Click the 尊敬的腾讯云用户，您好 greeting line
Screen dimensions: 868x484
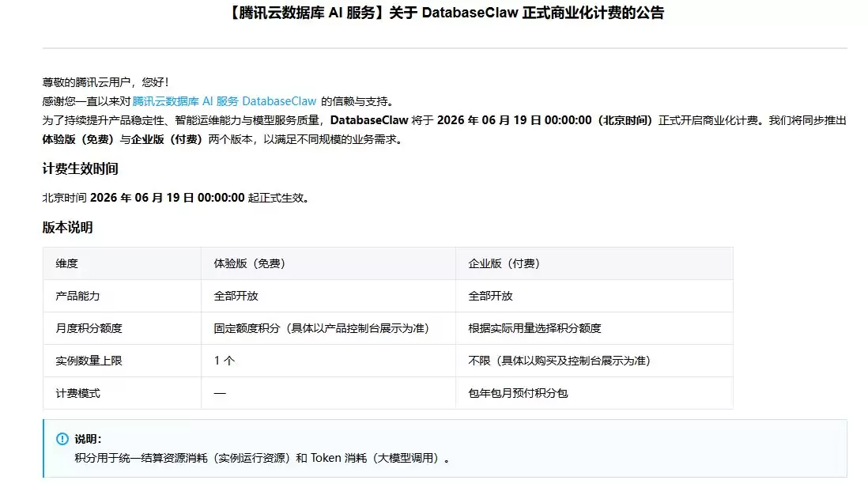(x=106, y=82)
